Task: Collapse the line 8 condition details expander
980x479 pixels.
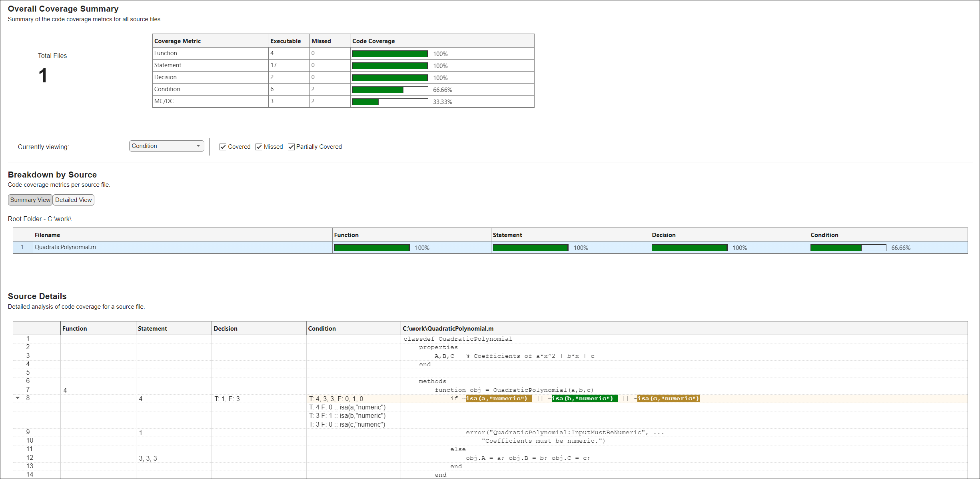Action: [x=18, y=398]
